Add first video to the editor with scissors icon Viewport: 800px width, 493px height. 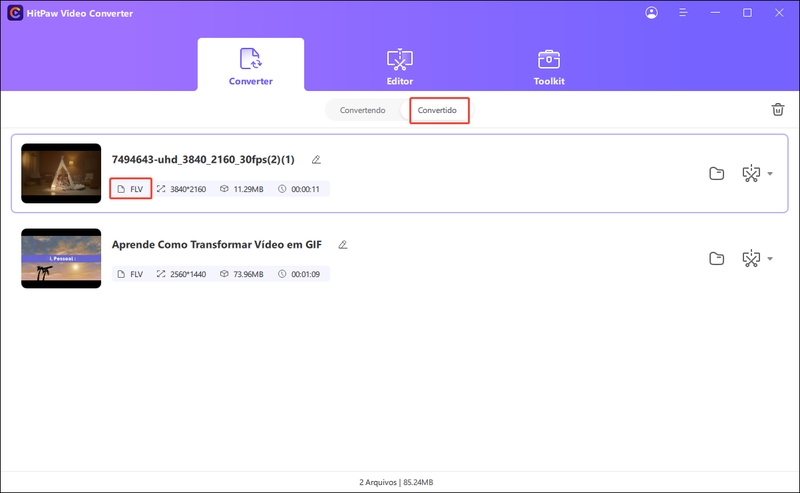pyautogui.click(x=750, y=174)
